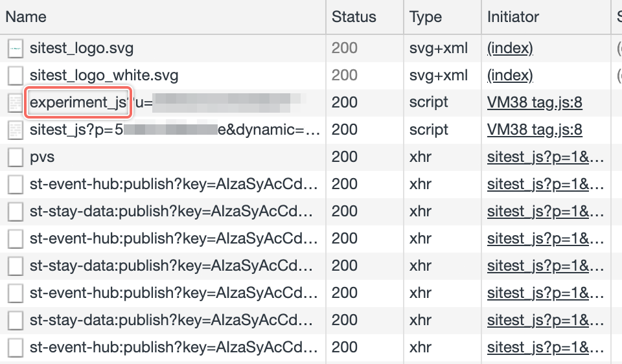The height and width of the screenshot is (364, 622).
Task: Sort requests by the Status column header
Action: [x=354, y=17]
